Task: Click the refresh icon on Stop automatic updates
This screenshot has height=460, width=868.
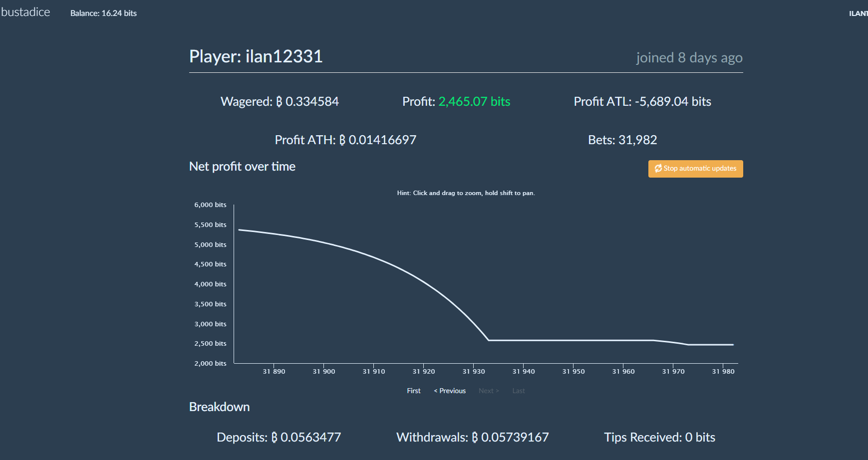Action: tap(658, 169)
